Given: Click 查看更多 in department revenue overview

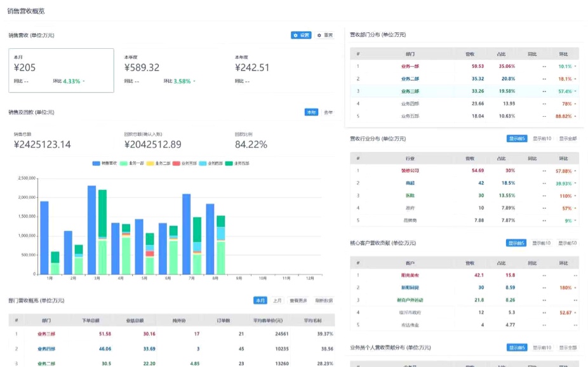Looking at the screenshot, I should [298, 300].
